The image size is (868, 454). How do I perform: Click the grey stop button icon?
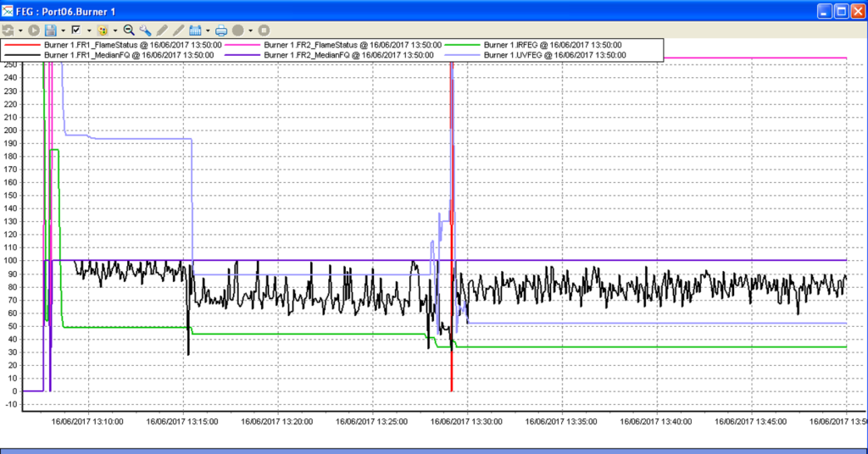tap(264, 30)
